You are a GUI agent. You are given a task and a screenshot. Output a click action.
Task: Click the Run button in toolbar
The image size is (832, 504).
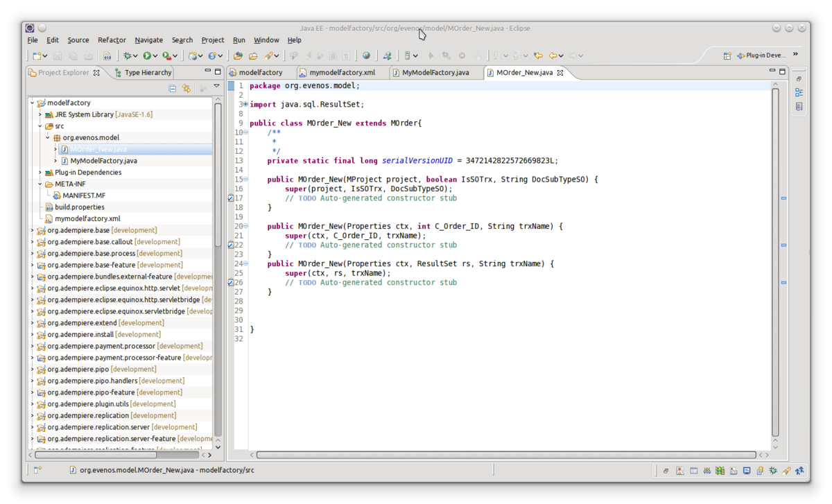click(x=147, y=55)
